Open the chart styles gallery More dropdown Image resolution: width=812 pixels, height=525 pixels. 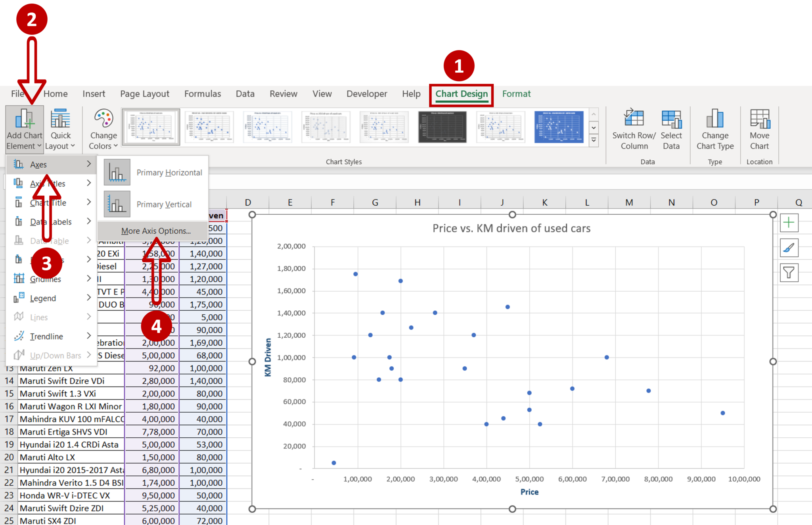point(594,139)
